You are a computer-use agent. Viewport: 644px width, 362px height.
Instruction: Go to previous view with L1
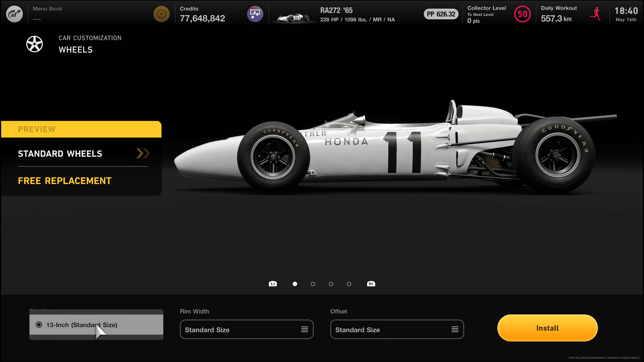[x=273, y=284]
